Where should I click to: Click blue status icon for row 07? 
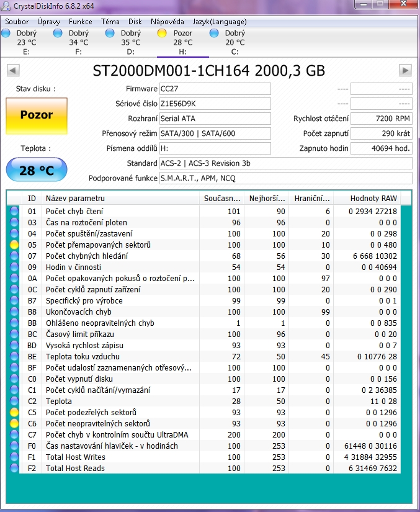point(14,256)
